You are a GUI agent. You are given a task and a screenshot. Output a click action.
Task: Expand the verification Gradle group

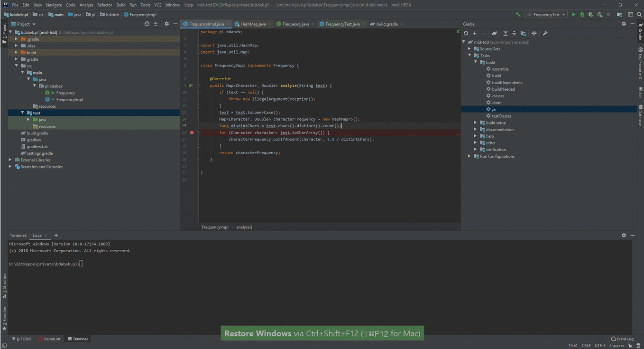(x=476, y=150)
